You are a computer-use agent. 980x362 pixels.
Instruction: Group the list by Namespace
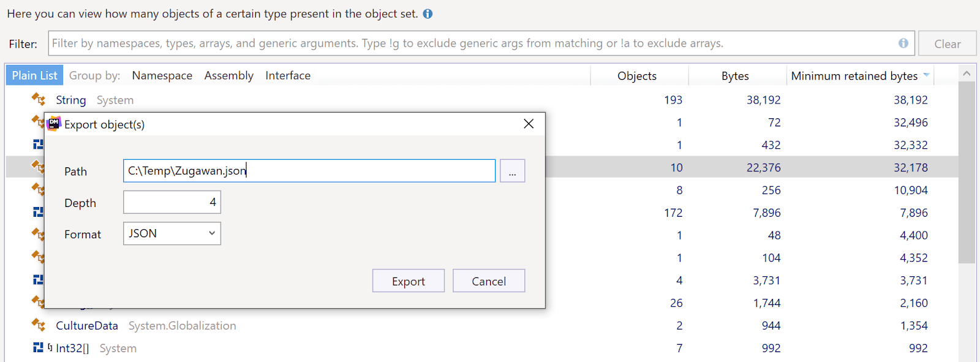162,75
